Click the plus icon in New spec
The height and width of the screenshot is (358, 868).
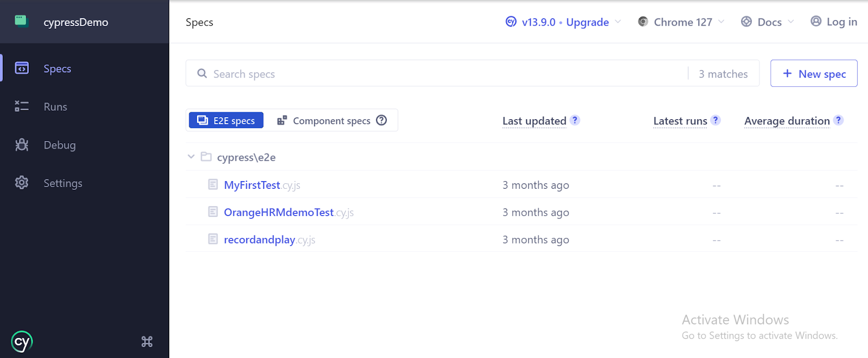pos(787,73)
